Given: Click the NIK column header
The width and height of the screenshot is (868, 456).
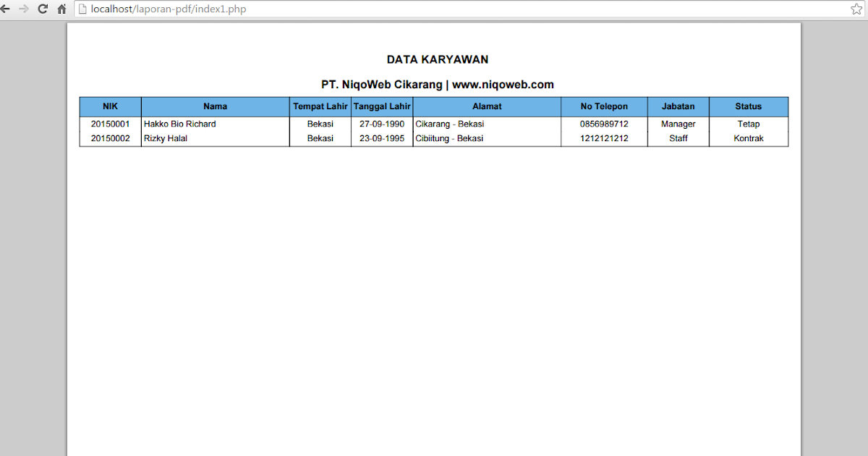Looking at the screenshot, I should (110, 106).
